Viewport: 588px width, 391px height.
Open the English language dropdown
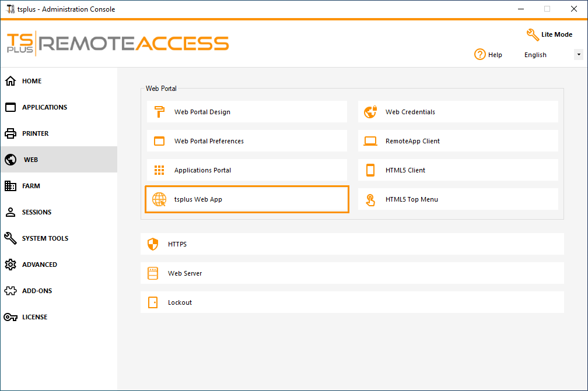point(578,54)
